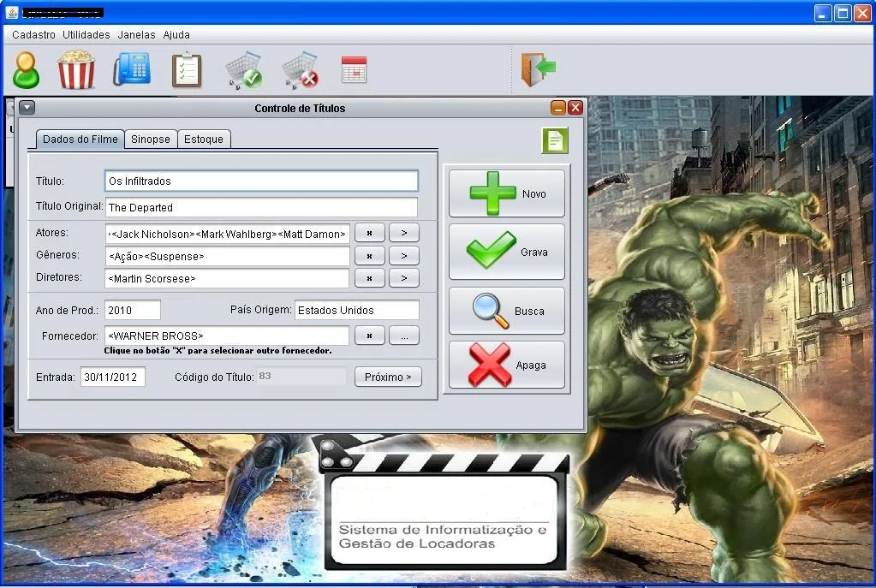Switch to the Estoque tab
Image resolution: width=876 pixels, height=588 pixels.
tap(204, 139)
